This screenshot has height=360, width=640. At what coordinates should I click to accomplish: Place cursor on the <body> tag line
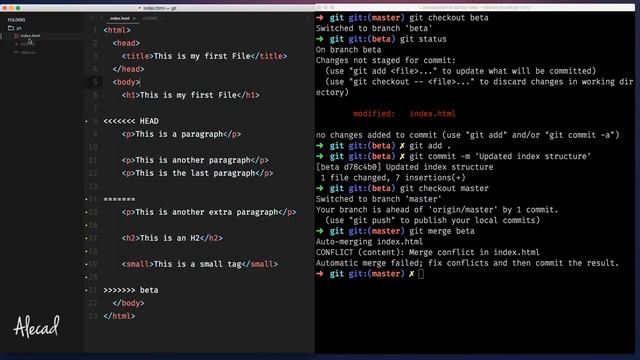tap(126, 82)
